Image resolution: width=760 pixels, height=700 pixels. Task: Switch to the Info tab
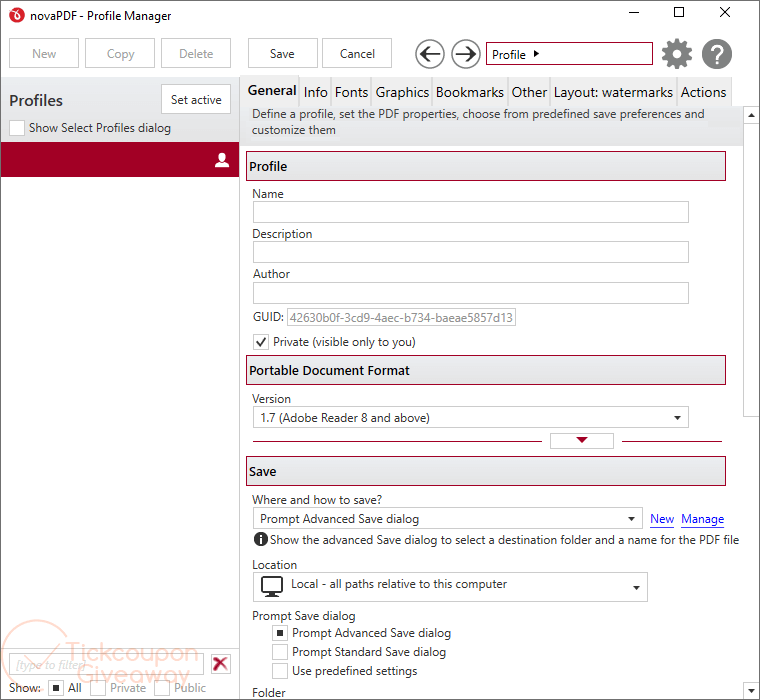[x=316, y=92]
